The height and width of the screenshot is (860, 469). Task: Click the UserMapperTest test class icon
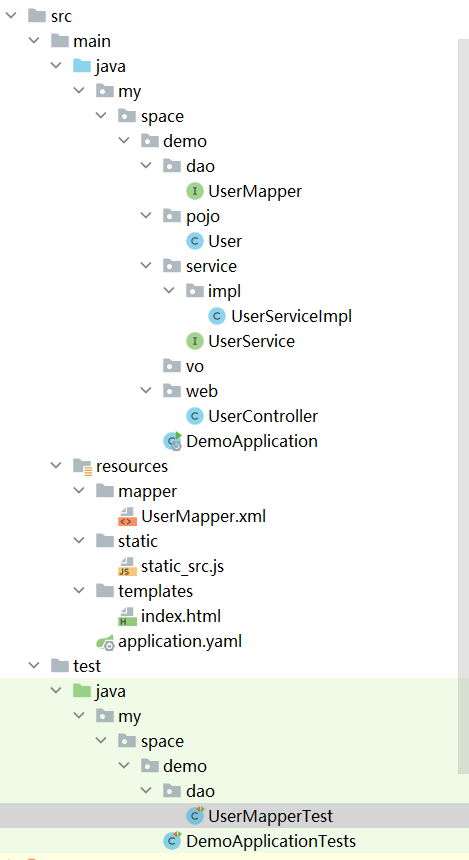click(x=195, y=816)
